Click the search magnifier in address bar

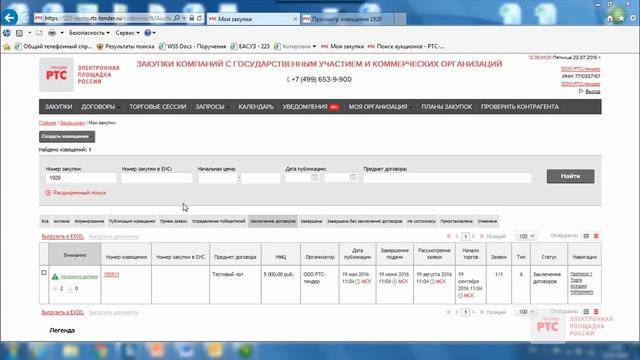pos(176,18)
